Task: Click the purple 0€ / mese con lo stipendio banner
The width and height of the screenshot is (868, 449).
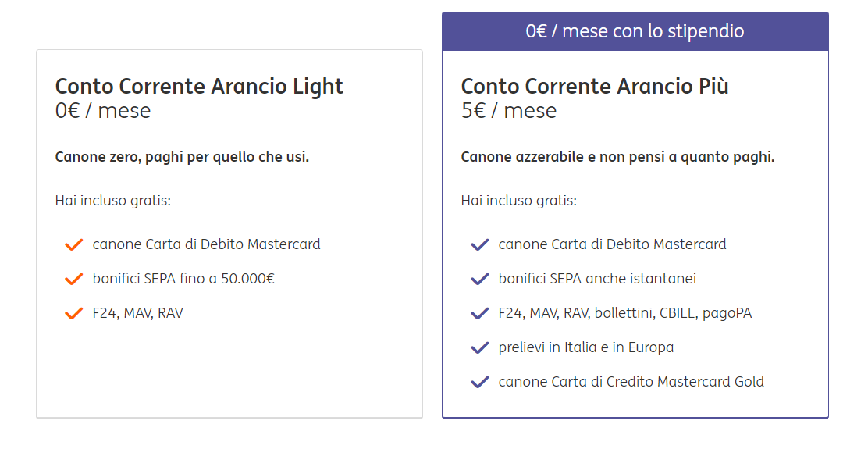Action: tap(635, 31)
